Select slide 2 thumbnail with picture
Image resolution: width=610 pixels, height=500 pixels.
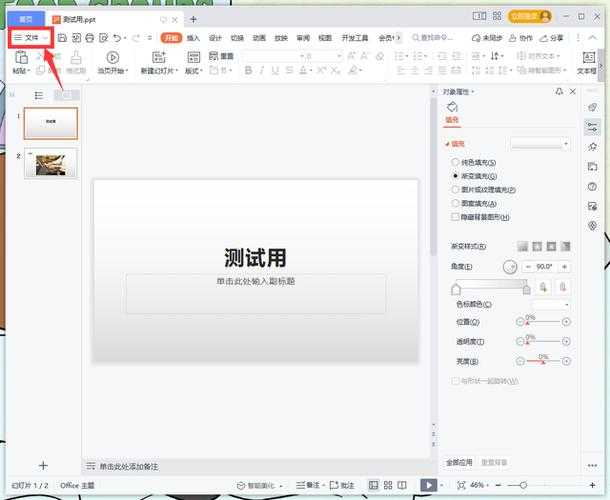pyautogui.click(x=51, y=163)
